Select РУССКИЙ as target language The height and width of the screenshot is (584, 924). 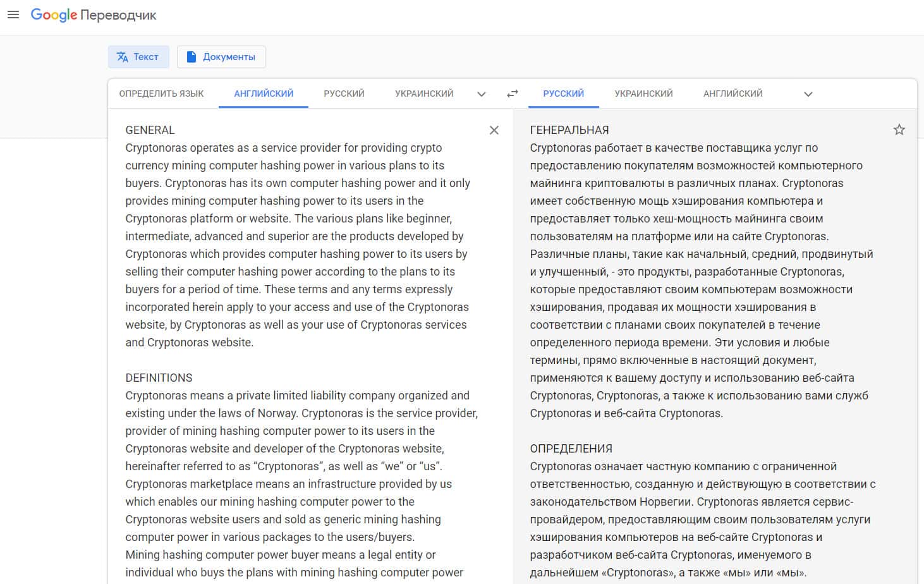point(564,94)
